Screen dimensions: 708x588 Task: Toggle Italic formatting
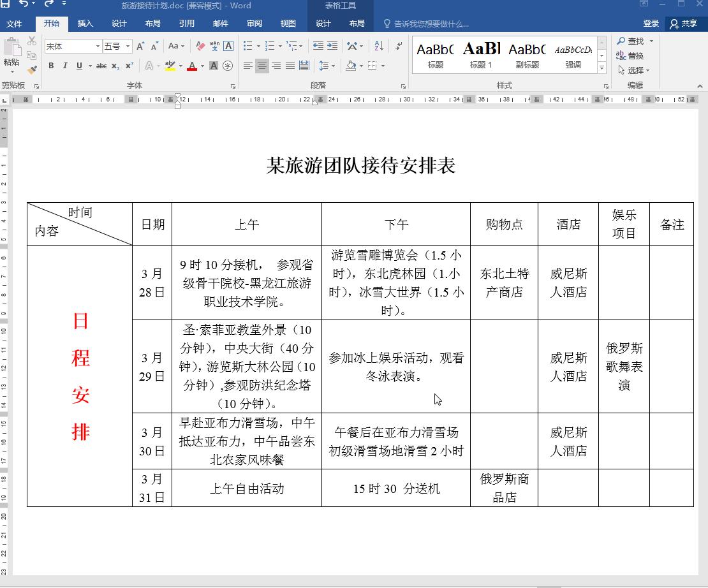[64, 66]
